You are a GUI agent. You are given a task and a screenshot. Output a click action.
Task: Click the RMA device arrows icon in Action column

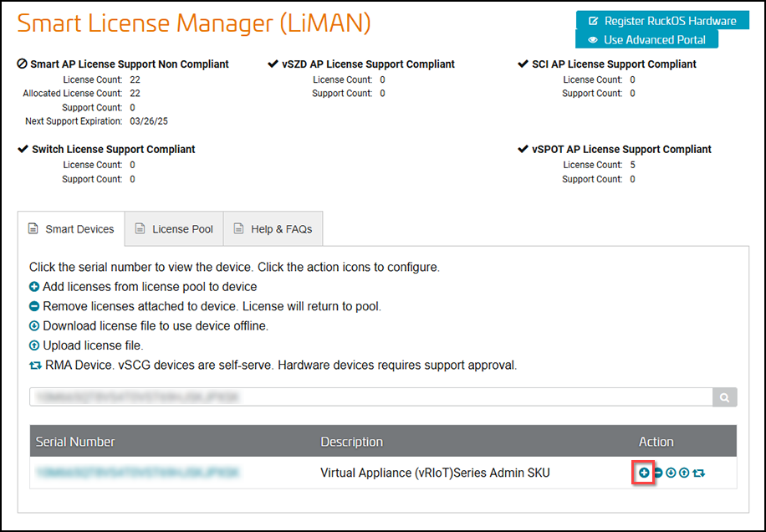click(x=698, y=473)
